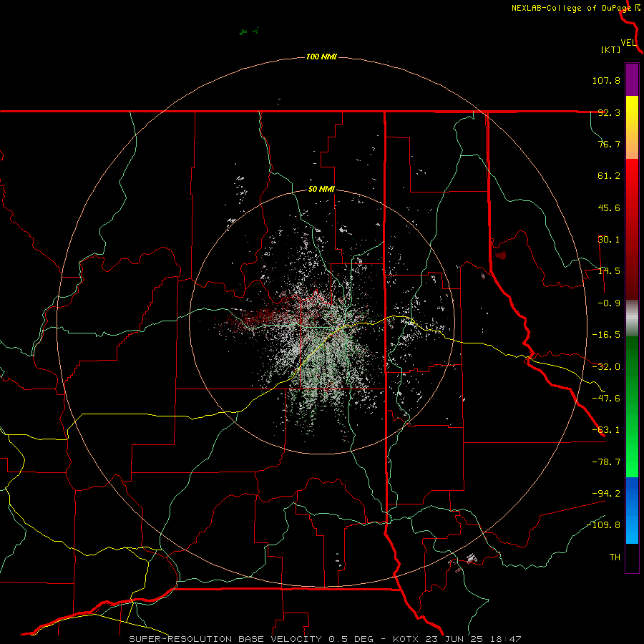Click the 30.1 legend value
The width and height of the screenshot is (644, 644).
609,240
